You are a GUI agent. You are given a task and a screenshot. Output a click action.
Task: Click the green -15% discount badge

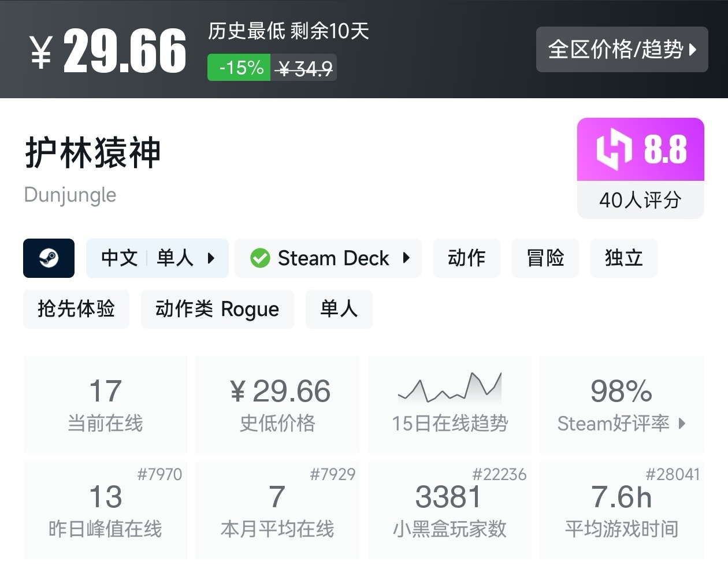point(239,68)
